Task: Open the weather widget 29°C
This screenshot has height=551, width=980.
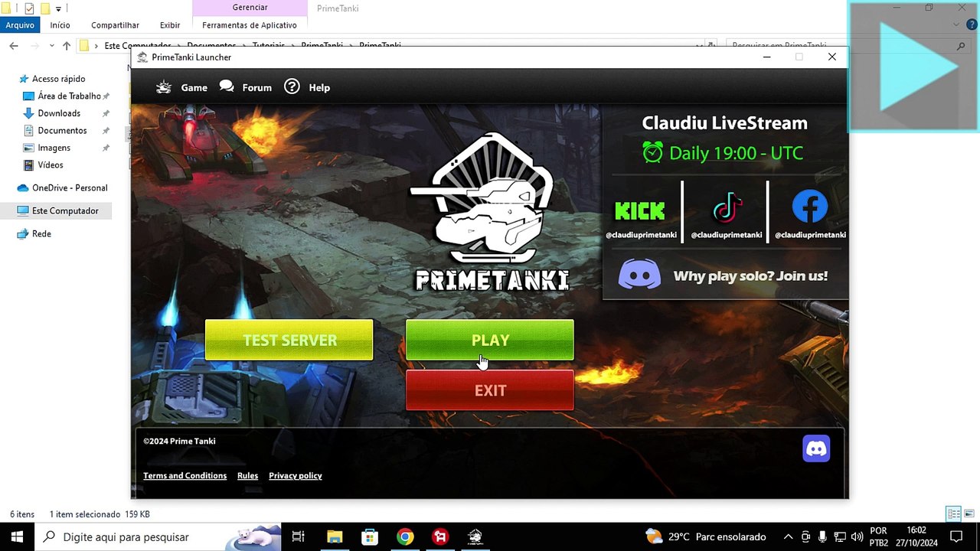Action: (705, 536)
